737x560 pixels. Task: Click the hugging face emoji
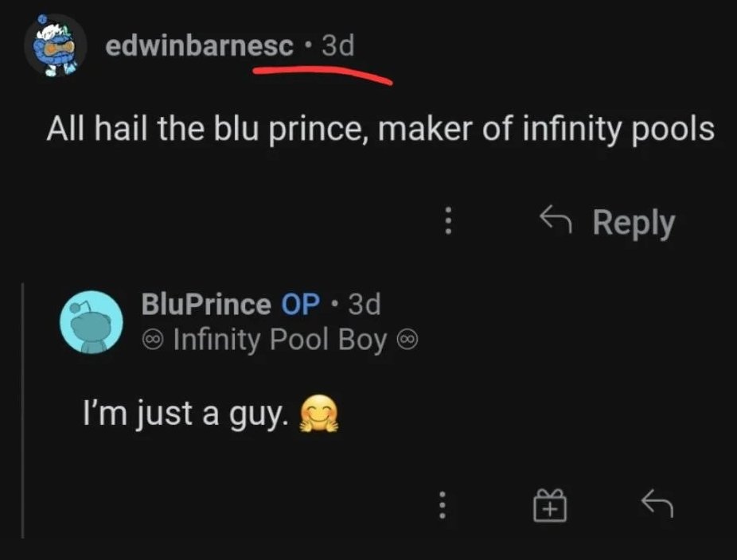pos(318,415)
